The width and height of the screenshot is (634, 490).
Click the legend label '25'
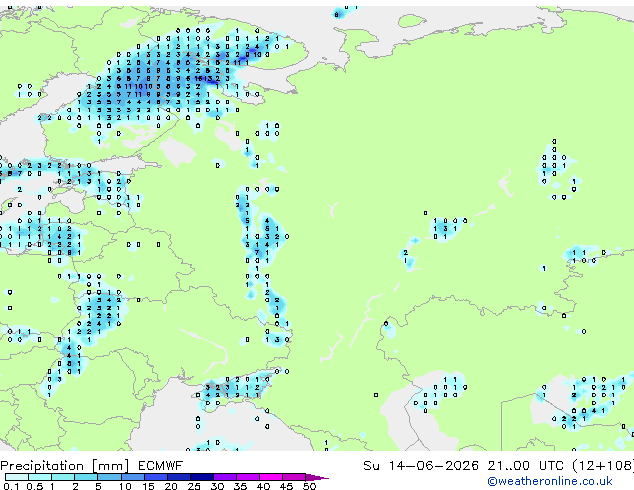coord(194,486)
